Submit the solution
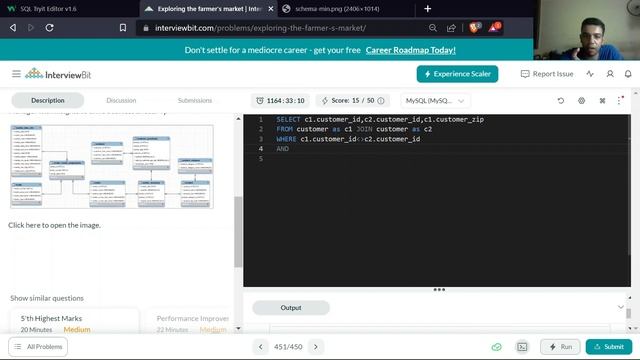Viewport: 640px width, 360px height. coord(609,347)
